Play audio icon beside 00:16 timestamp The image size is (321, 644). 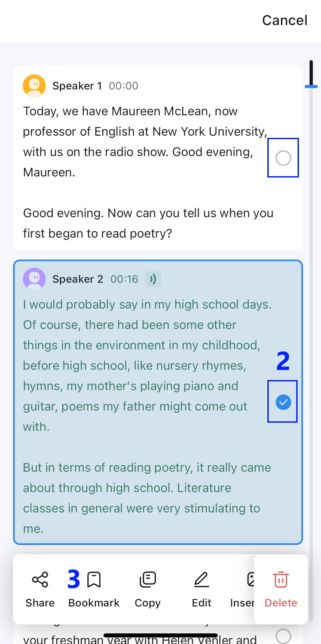click(153, 279)
